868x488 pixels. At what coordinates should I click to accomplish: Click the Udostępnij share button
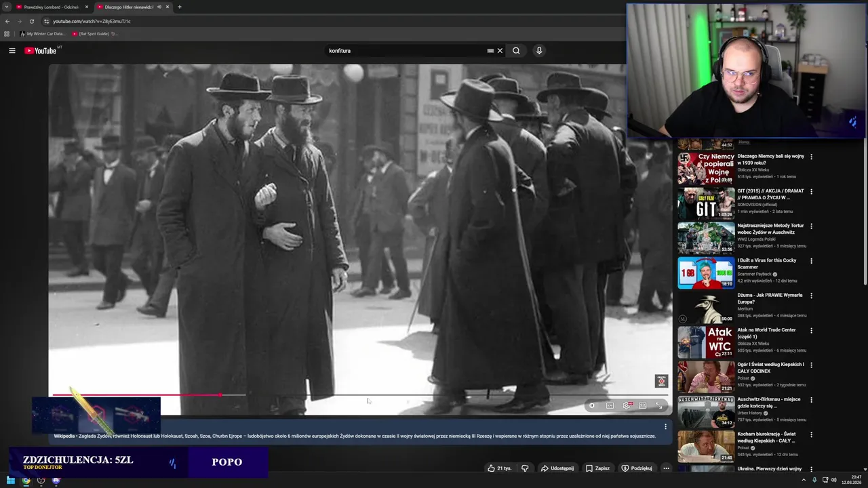pyautogui.click(x=557, y=468)
